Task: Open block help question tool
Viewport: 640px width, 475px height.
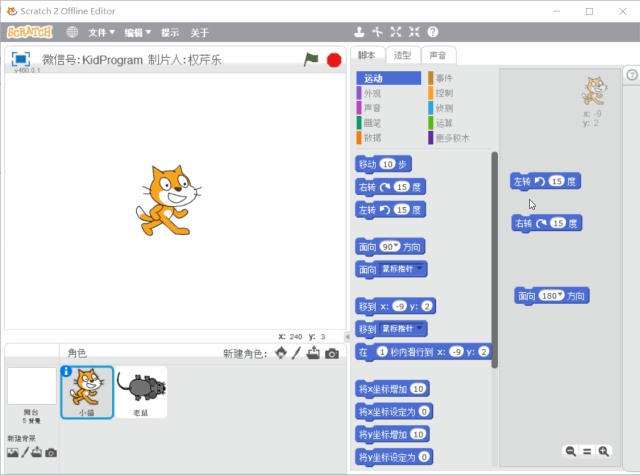Action: (x=433, y=32)
